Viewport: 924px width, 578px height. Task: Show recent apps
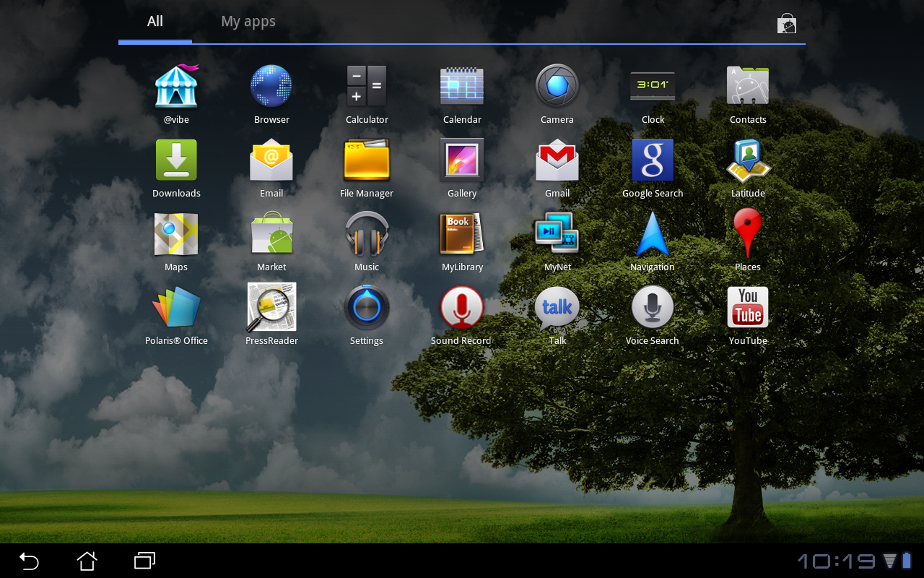[145, 561]
